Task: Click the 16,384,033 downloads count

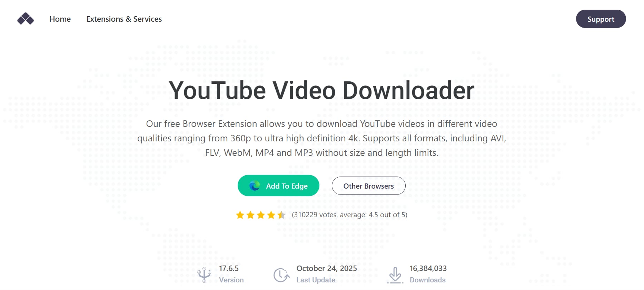Action: [x=428, y=268]
